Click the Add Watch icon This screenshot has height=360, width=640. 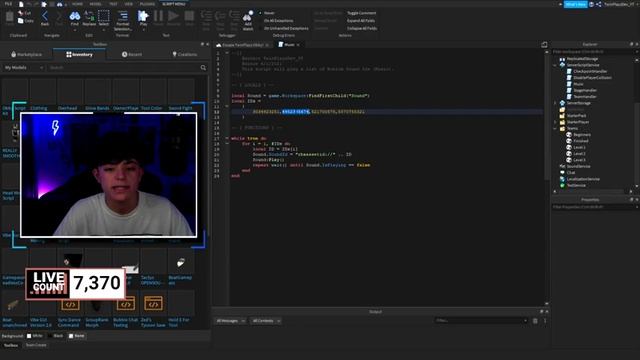click(x=248, y=17)
